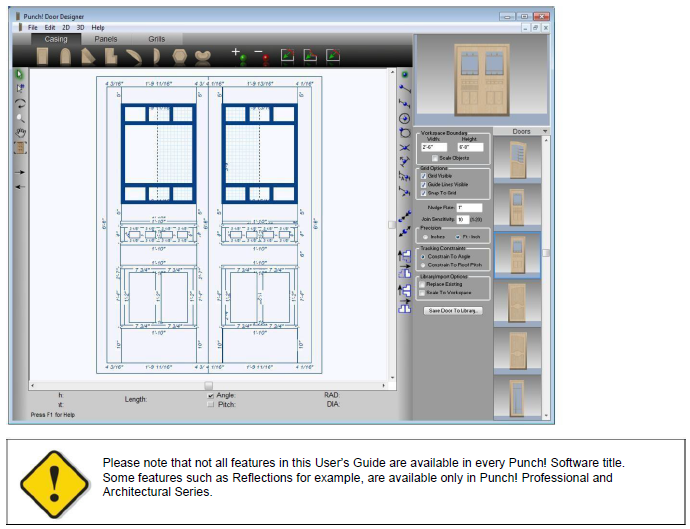Uncheck Grid Visible
690x529 pixels.
coord(423,176)
